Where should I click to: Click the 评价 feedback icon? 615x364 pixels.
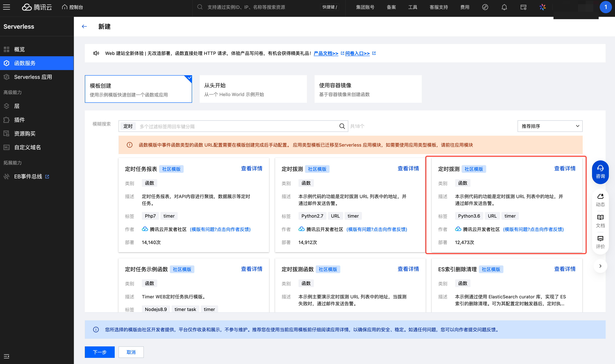click(x=600, y=242)
